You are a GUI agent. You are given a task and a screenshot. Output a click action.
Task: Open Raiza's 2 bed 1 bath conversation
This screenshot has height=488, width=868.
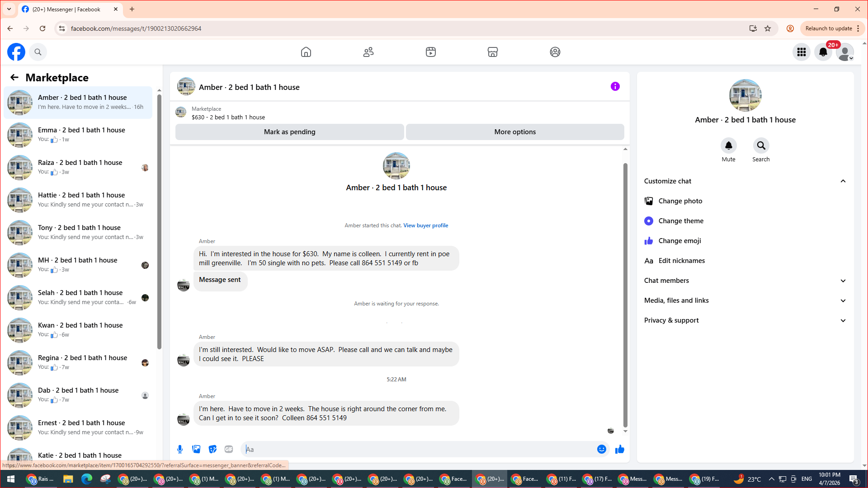click(78, 168)
